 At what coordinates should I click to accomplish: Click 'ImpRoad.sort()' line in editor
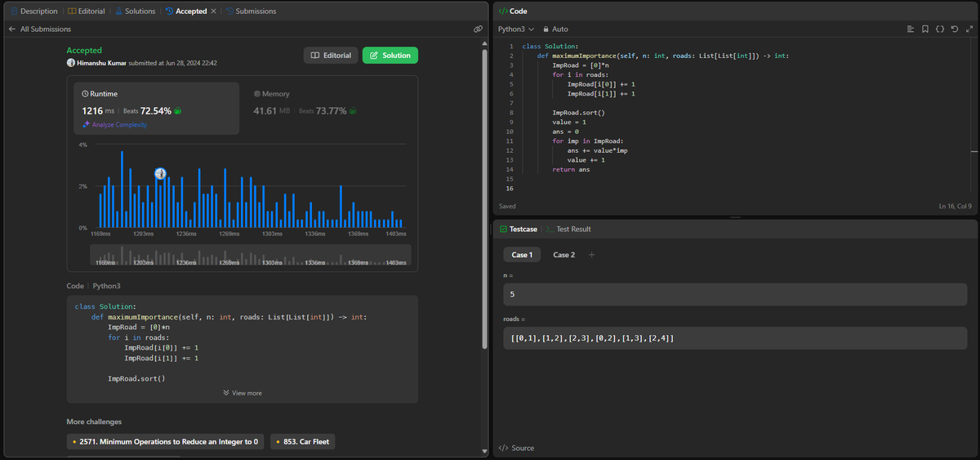578,113
